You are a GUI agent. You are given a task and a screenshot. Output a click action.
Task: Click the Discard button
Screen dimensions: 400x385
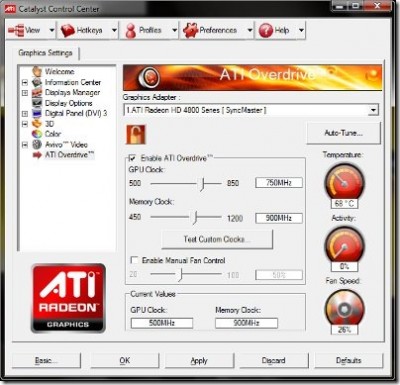pos(274,360)
